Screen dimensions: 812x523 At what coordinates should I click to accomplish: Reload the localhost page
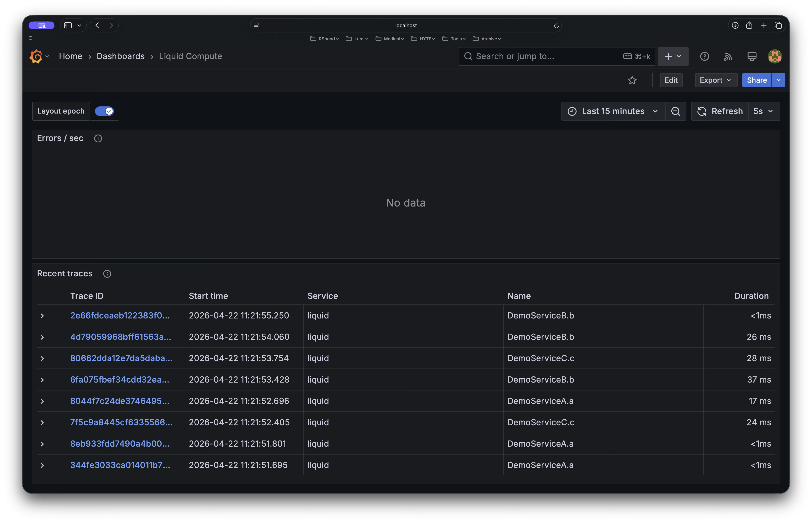click(556, 26)
